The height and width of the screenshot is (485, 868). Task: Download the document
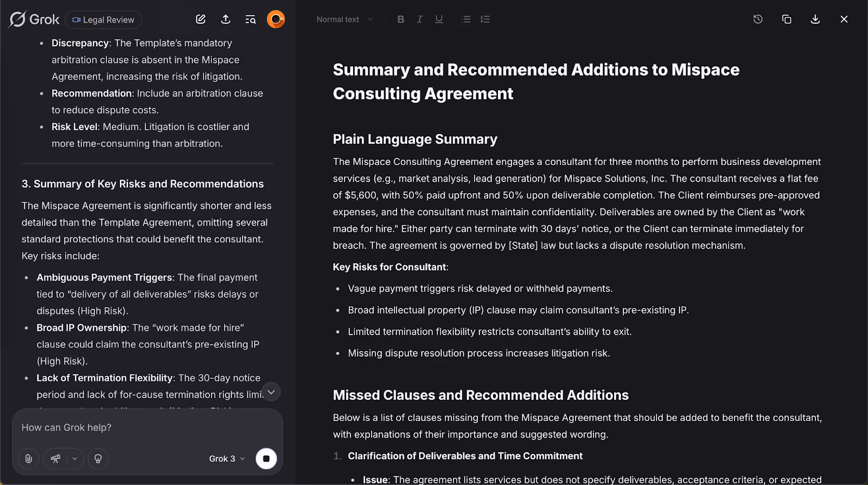pos(815,20)
